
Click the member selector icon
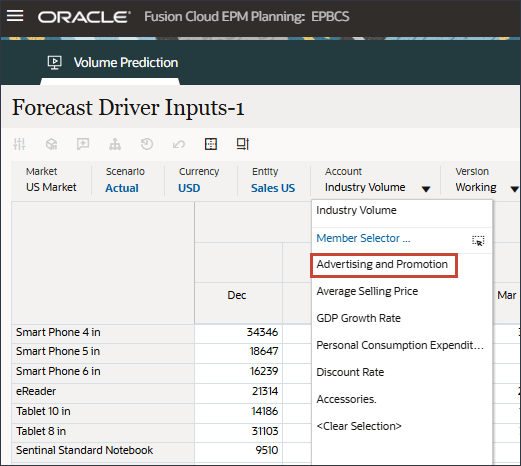tap(478, 240)
